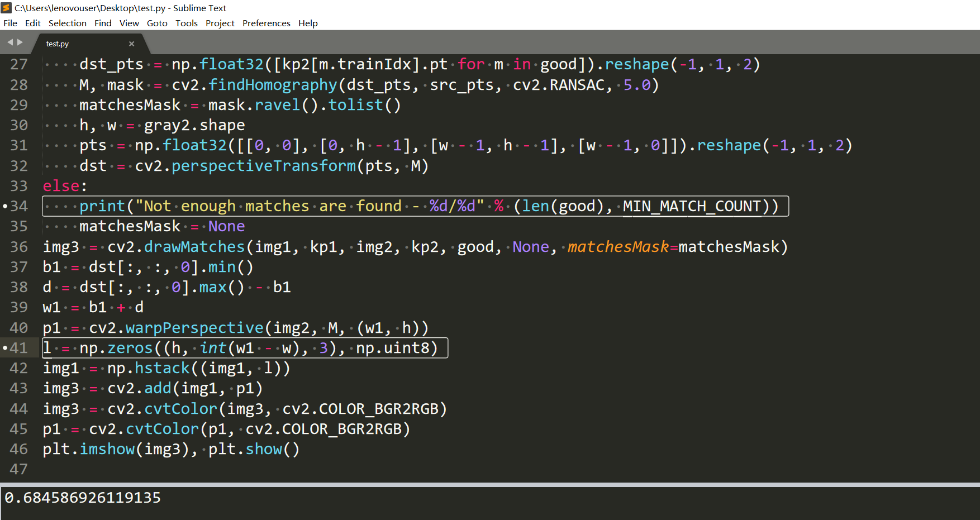The width and height of the screenshot is (980, 520).
Task: Click on tolist in line 29
Action: pos(356,105)
